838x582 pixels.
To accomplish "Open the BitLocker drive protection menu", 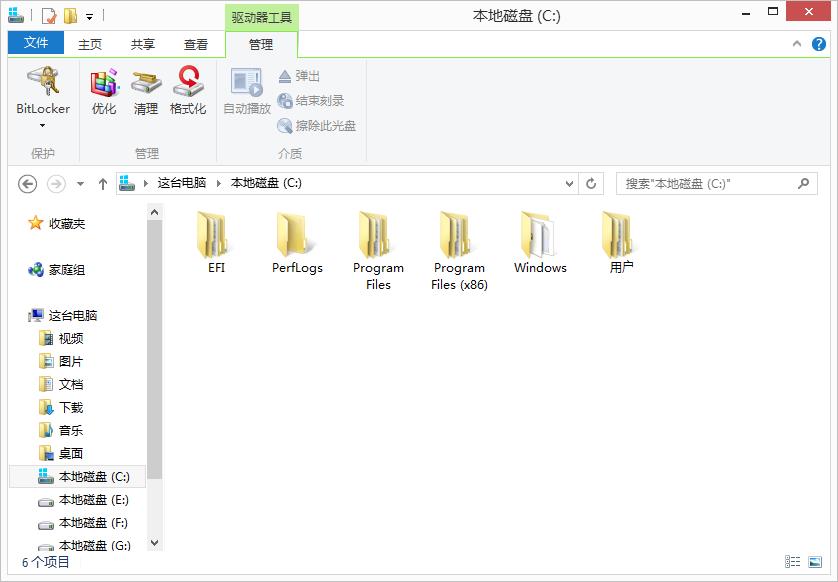I will tap(43, 97).
